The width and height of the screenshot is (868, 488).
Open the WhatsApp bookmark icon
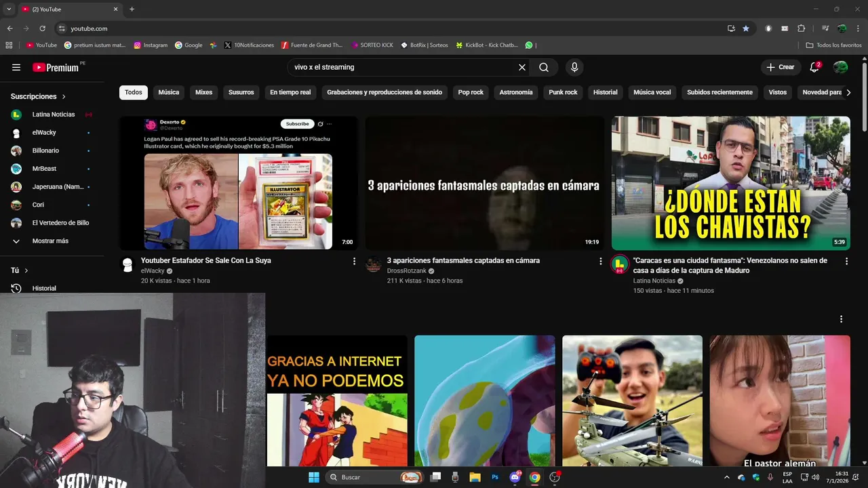[x=529, y=45]
